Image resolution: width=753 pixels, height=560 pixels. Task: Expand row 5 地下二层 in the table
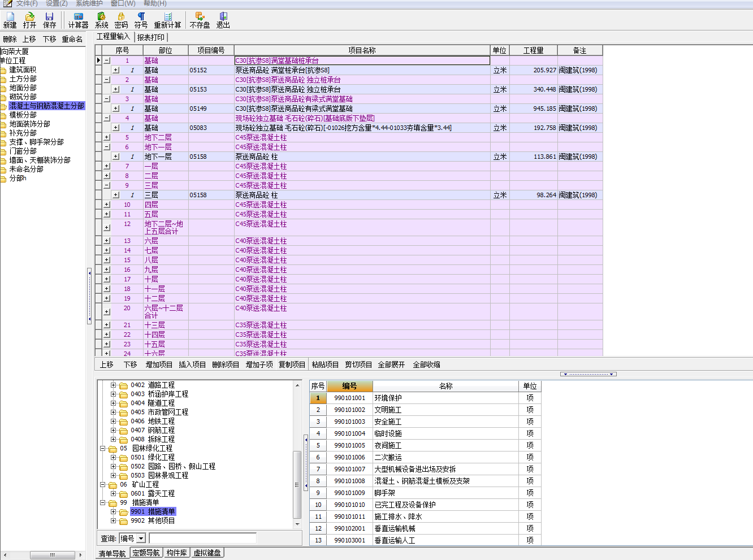[x=106, y=137]
